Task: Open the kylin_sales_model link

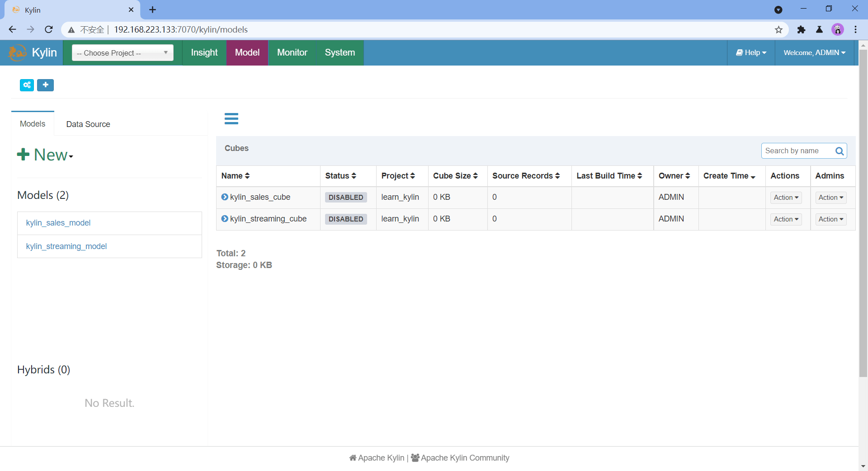Action: 58,223
